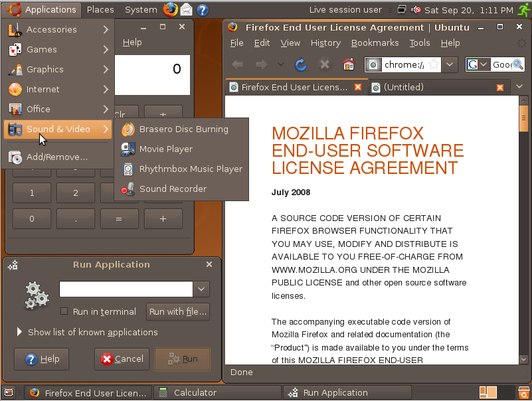The width and height of the screenshot is (532, 401).
Task: Switch to Firefox End User License tab
Action: coord(294,88)
